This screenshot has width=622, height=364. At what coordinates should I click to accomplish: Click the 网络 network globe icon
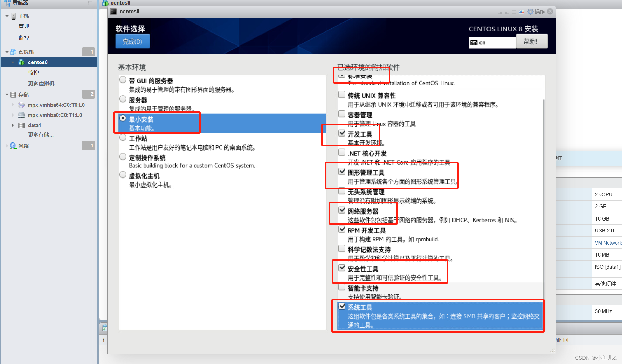(x=13, y=146)
